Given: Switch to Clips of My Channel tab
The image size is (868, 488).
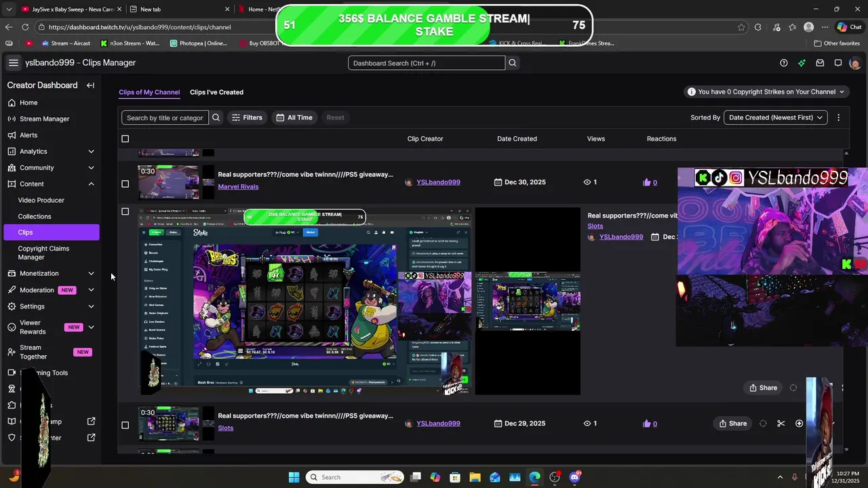Looking at the screenshot, I should 149,92.
